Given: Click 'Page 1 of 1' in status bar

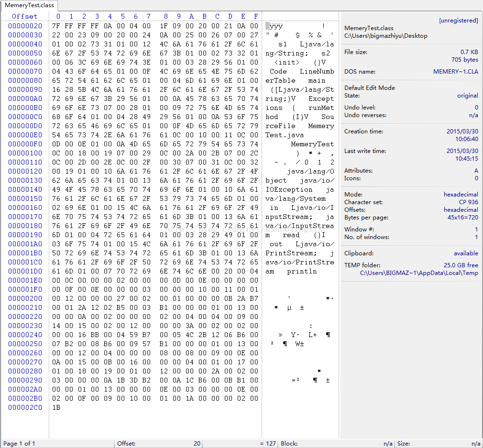Looking at the screenshot, I should point(19,444).
